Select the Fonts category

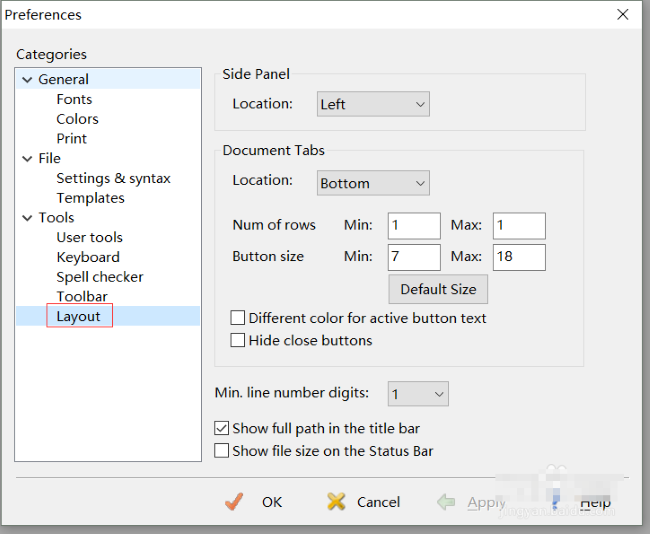[74, 99]
